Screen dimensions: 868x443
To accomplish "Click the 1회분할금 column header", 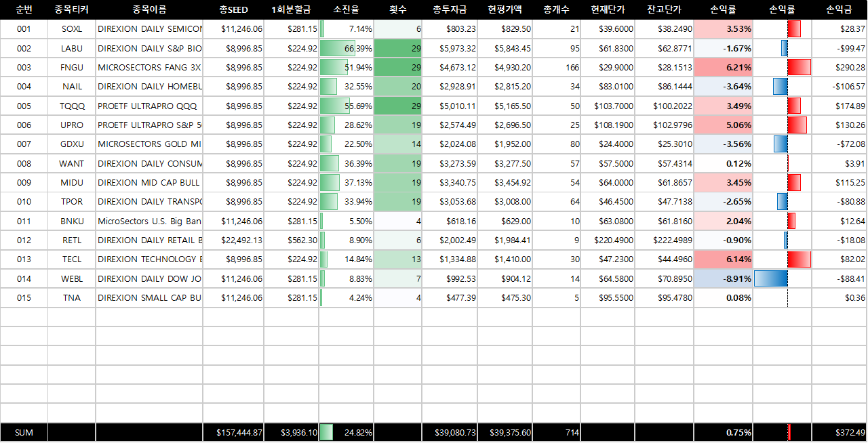I will click(291, 9).
